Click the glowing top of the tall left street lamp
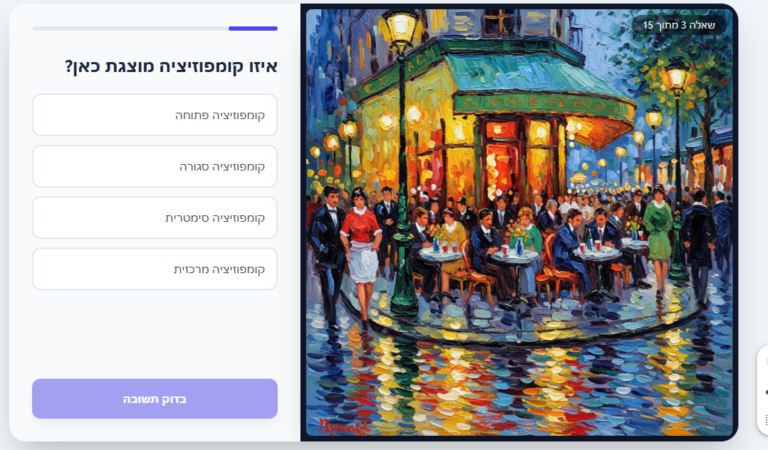This screenshot has width=768, height=450. 401,25
